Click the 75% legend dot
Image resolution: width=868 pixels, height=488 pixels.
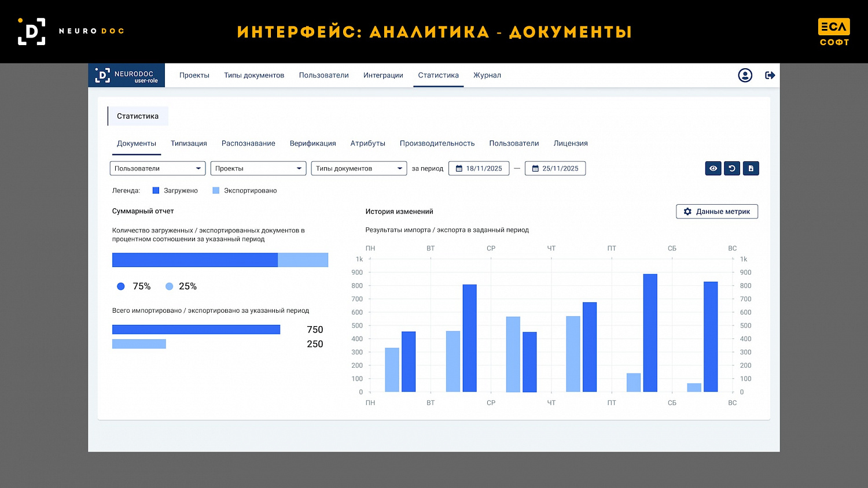point(120,286)
